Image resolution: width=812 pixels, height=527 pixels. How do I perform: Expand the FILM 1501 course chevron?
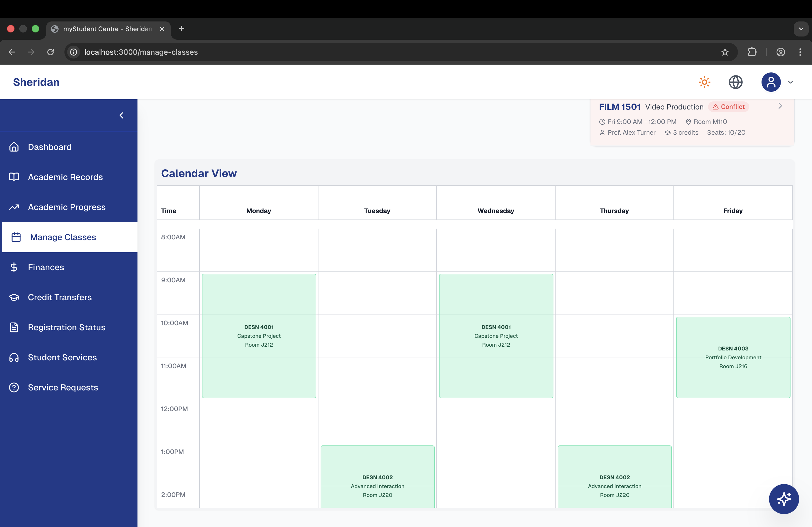[780, 106]
